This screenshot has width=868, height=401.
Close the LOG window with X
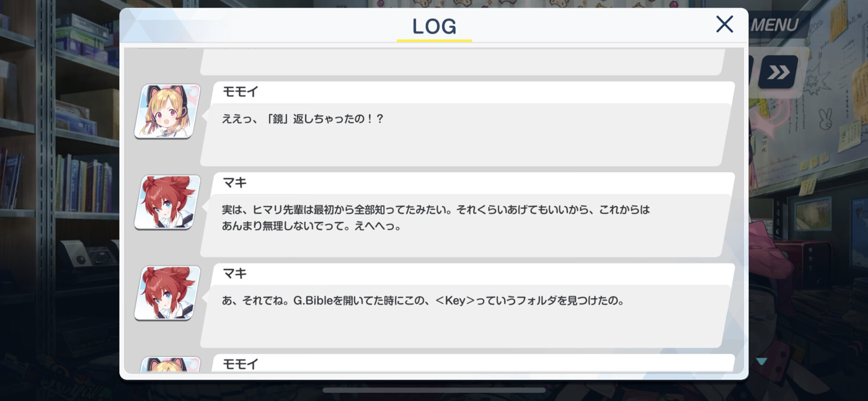[x=724, y=24]
